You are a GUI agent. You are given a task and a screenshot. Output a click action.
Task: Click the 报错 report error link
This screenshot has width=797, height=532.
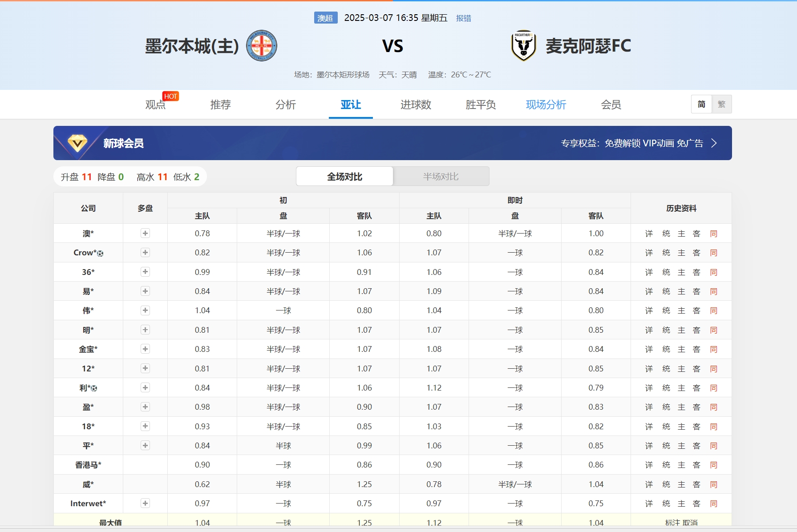coord(464,18)
